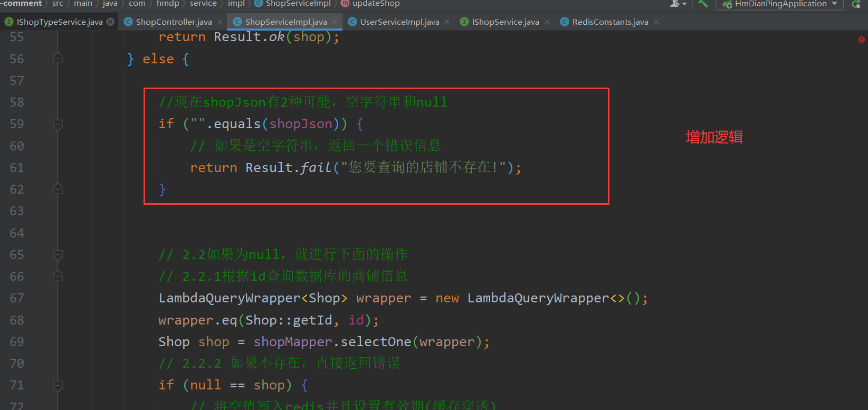Click line number 67 in gutter
This screenshot has height=410, width=868.
(x=17, y=298)
